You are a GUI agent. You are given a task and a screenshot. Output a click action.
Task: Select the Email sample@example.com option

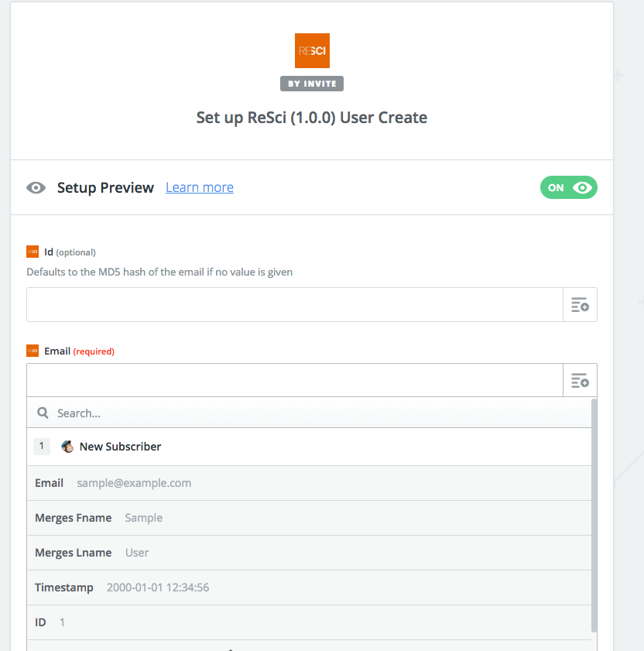pyautogui.click(x=309, y=483)
